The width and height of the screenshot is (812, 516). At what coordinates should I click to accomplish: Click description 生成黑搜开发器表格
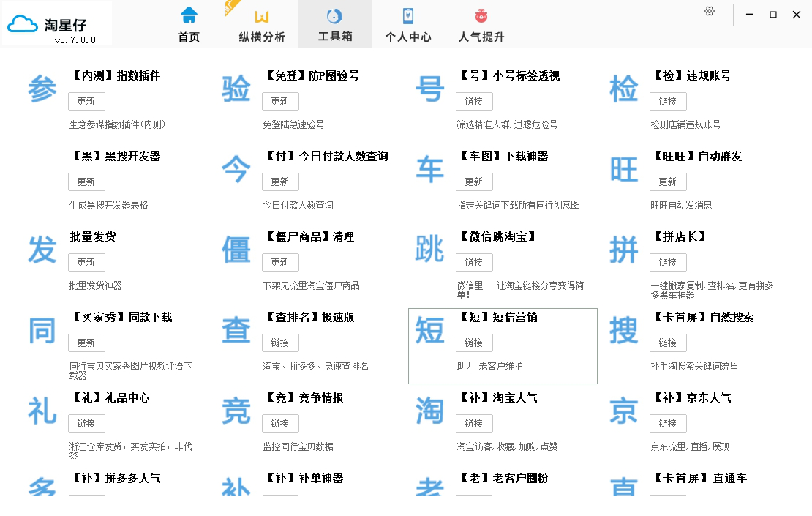(x=109, y=205)
